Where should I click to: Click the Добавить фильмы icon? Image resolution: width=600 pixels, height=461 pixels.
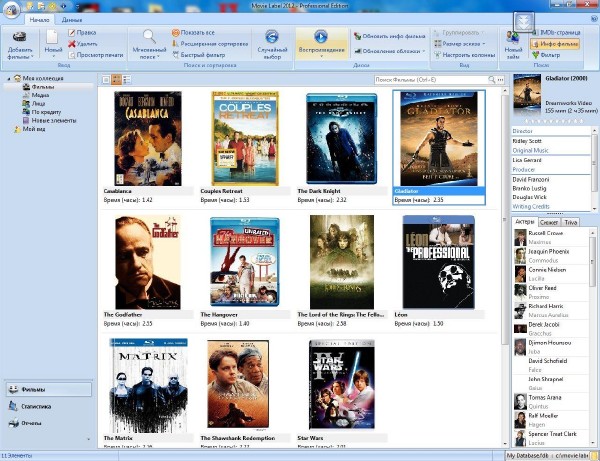pyautogui.click(x=19, y=44)
